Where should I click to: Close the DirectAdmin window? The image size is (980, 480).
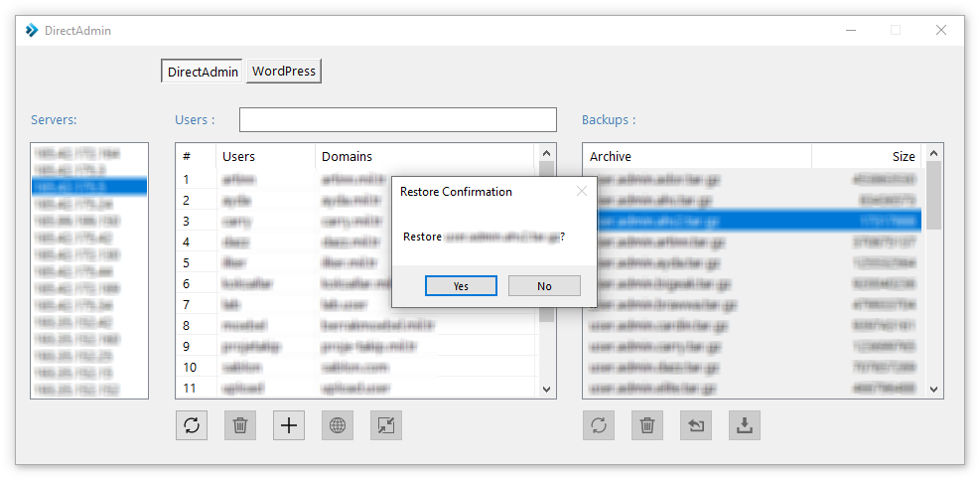(940, 30)
